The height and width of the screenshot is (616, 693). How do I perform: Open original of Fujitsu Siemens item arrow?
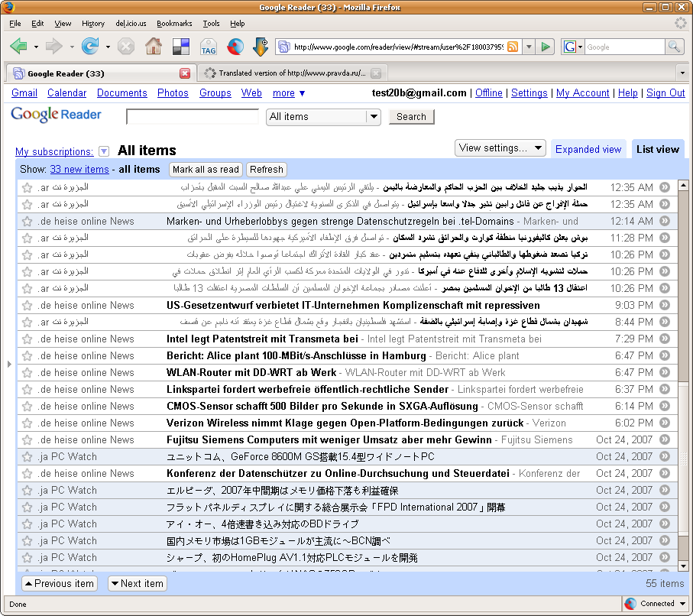point(665,439)
